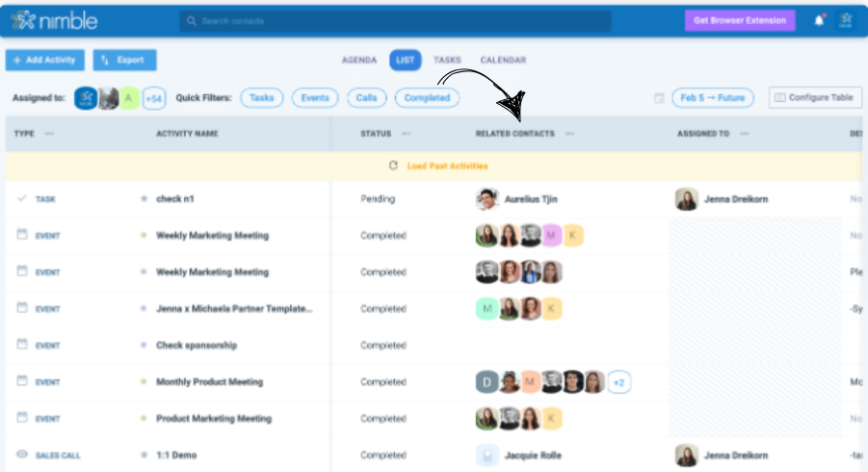Enable the Tasks quick filter
This screenshot has width=868, height=472.
(261, 98)
